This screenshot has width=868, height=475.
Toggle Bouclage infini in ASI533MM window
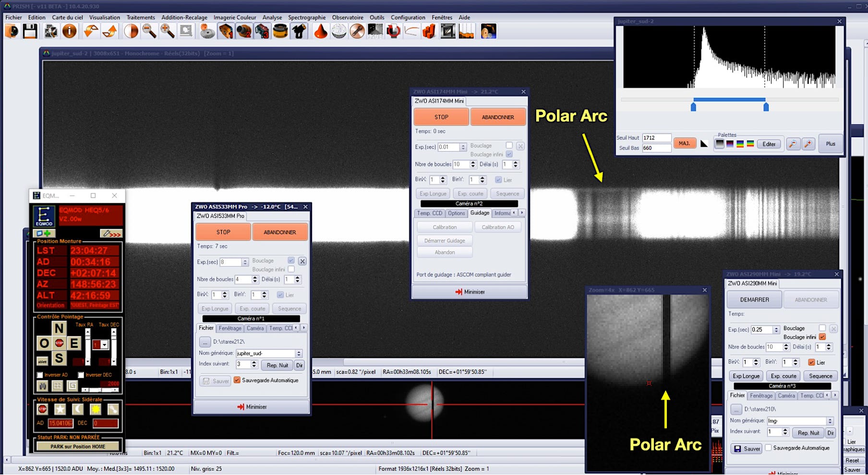291,269
